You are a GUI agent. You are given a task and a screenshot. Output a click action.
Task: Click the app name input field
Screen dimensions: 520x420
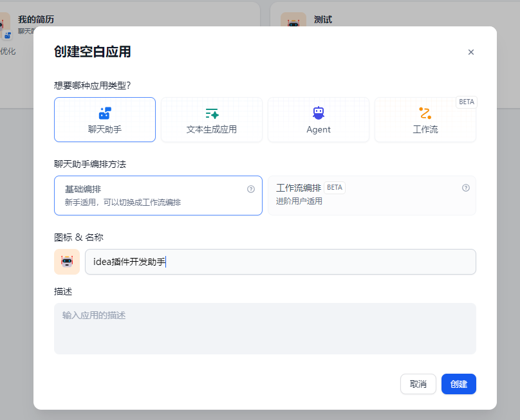(x=281, y=262)
